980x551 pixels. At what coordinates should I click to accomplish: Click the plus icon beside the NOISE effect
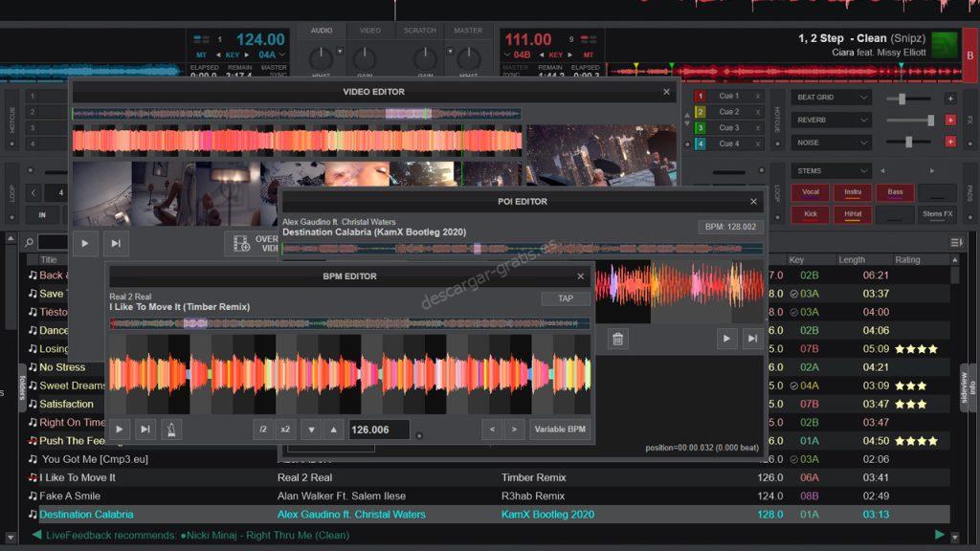click(949, 142)
